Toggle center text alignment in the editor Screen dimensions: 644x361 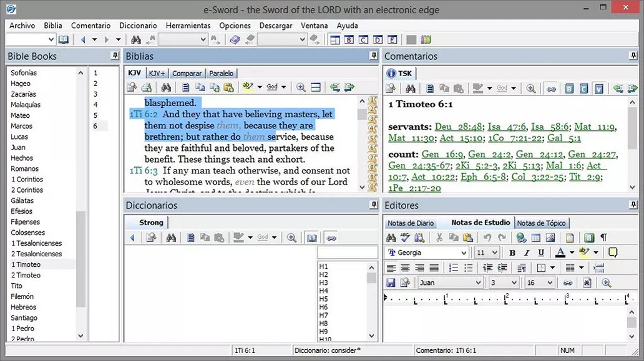[x=406, y=268]
